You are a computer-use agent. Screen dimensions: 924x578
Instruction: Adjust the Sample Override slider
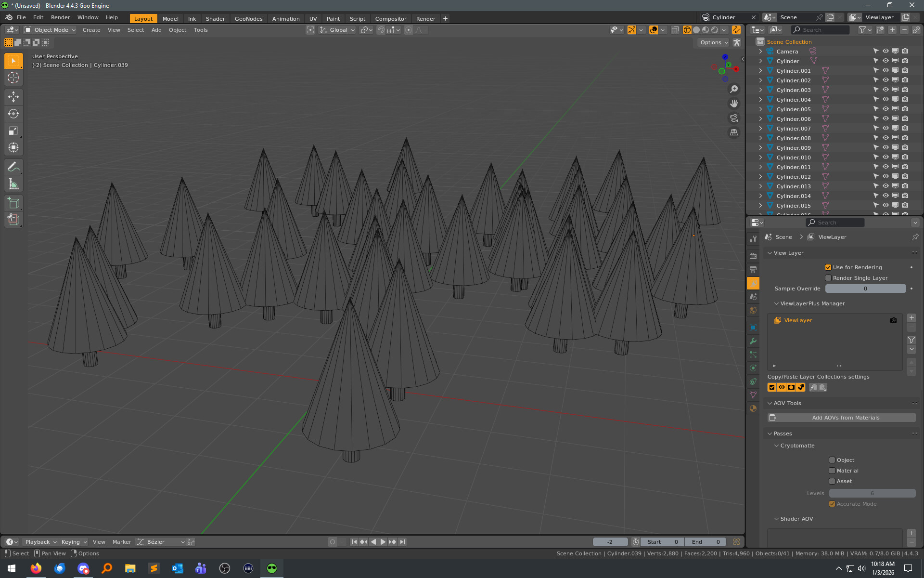865,289
